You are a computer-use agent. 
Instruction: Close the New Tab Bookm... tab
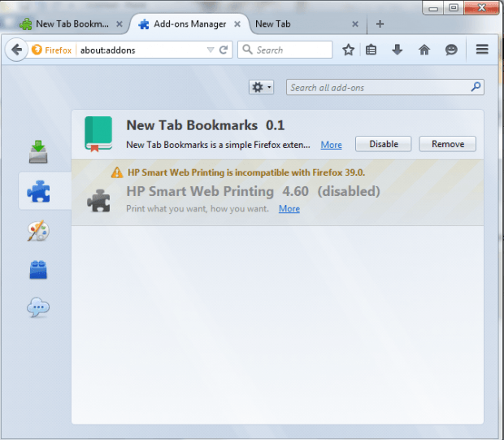[x=119, y=24]
